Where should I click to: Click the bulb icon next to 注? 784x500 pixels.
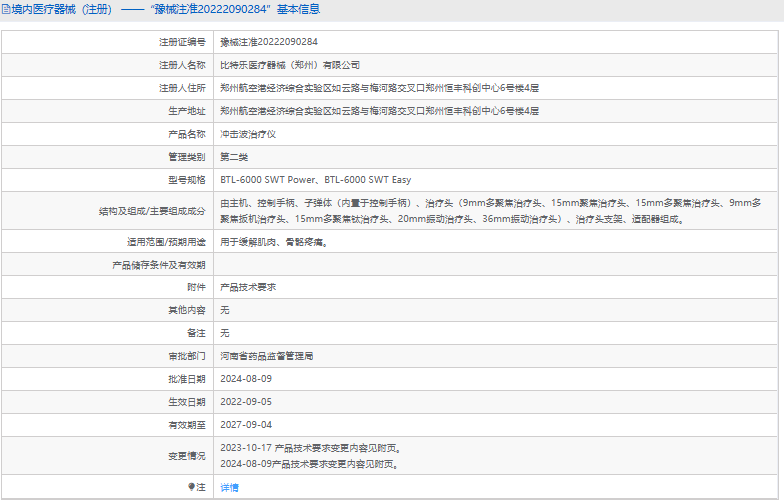click(191, 486)
